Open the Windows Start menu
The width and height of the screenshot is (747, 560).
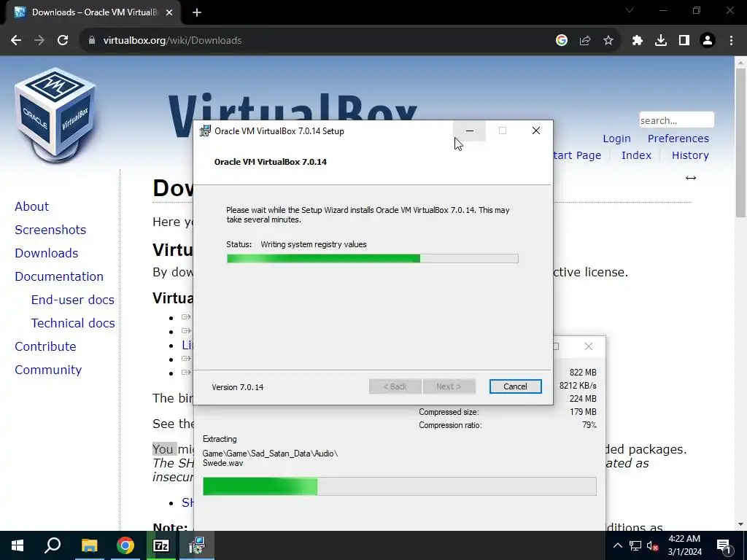[18, 545]
